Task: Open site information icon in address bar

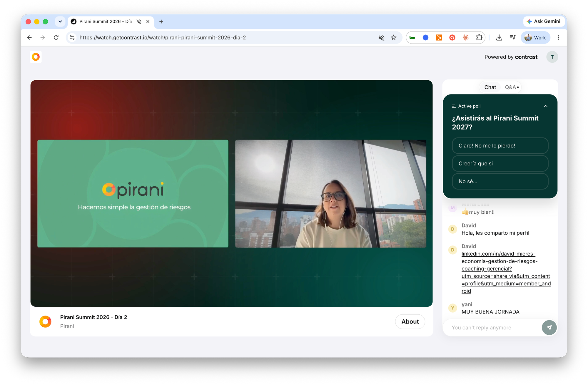Action: coord(72,37)
